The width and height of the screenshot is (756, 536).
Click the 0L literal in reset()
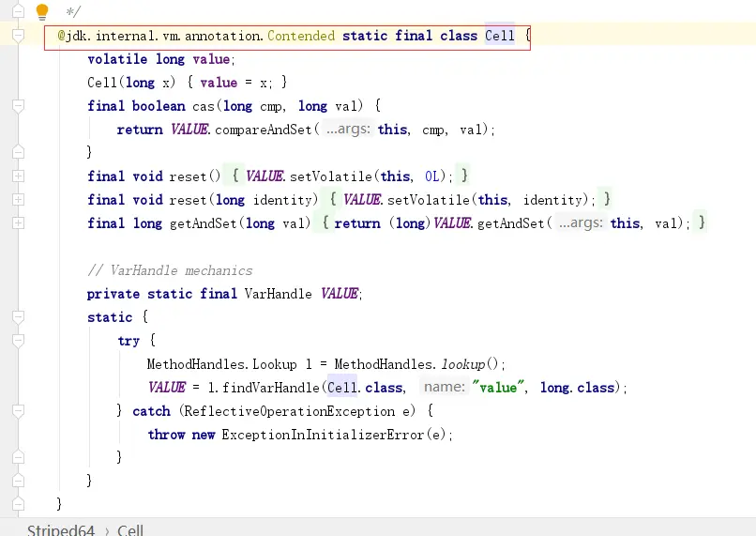coord(432,176)
